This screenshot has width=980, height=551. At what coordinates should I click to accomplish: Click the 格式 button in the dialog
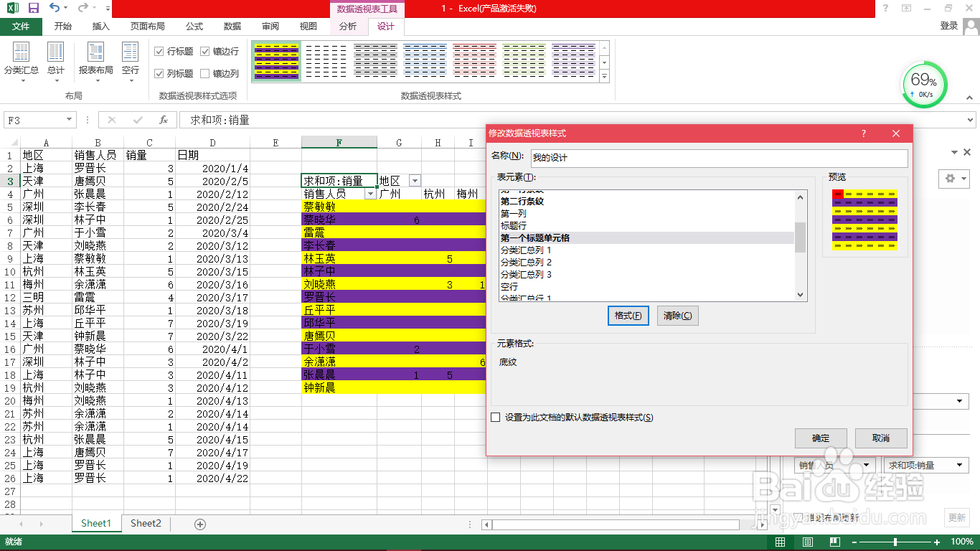(x=628, y=316)
